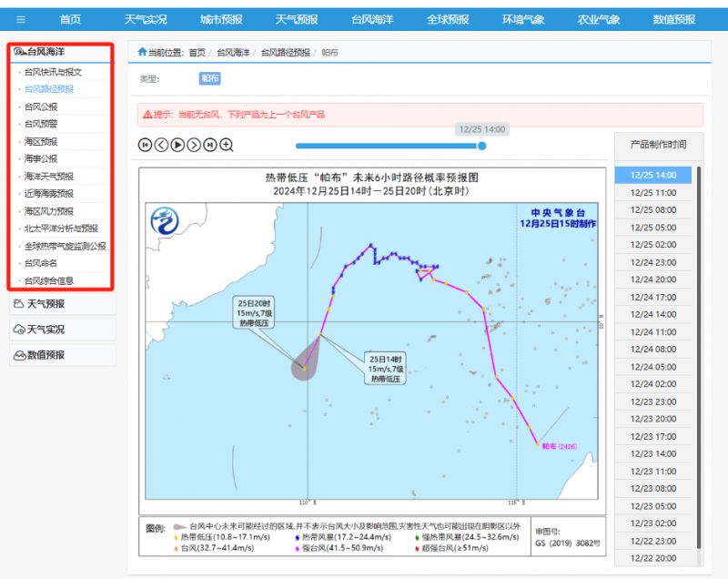Open 农业气象 in top navigation

pyautogui.click(x=599, y=19)
